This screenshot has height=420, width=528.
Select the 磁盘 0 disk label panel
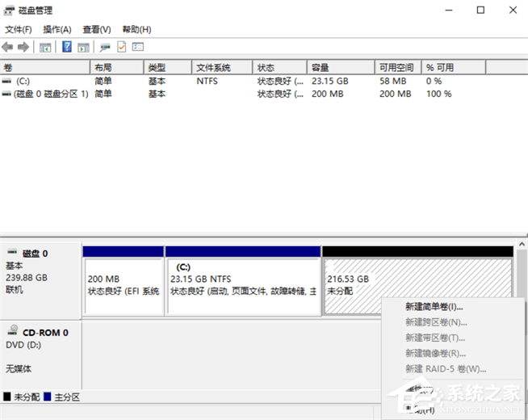coord(40,280)
